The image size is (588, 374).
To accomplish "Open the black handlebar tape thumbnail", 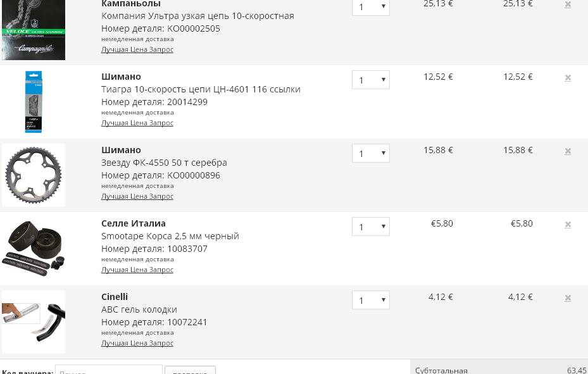I will [x=34, y=249].
